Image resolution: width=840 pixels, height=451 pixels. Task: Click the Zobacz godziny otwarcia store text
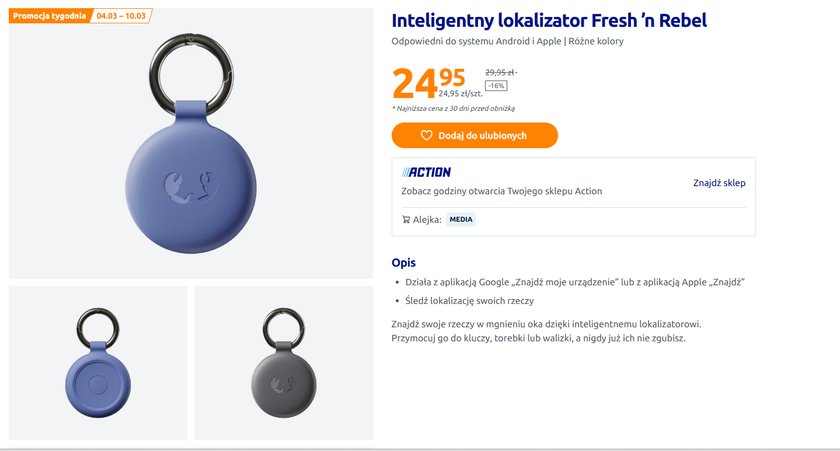pyautogui.click(x=501, y=191)
